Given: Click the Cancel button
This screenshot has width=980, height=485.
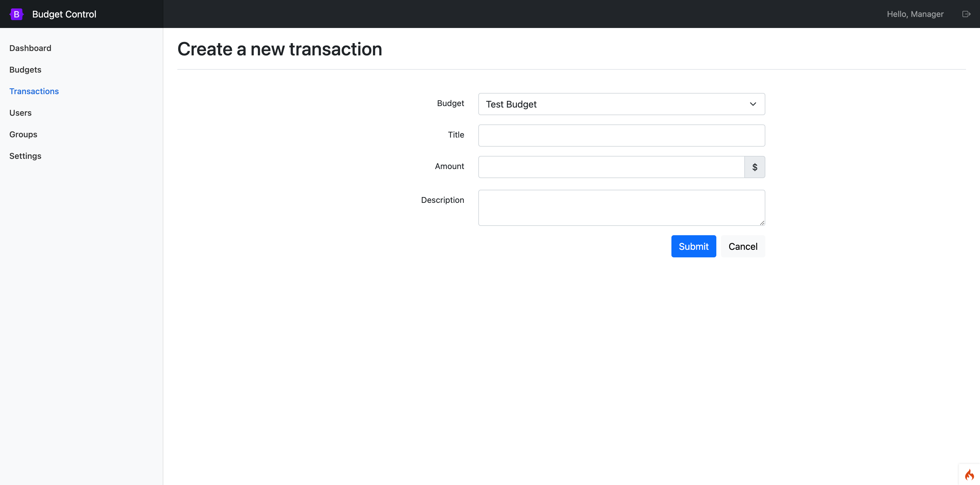Looking at the screenshot, I should (x=743, y=246).
